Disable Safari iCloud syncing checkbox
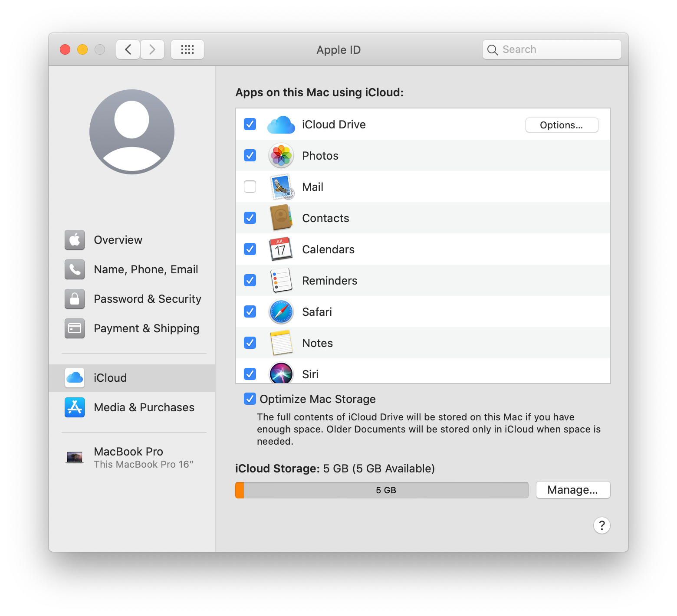The width and height of the screenshot is (677, 616). click(x=250, y=311)
